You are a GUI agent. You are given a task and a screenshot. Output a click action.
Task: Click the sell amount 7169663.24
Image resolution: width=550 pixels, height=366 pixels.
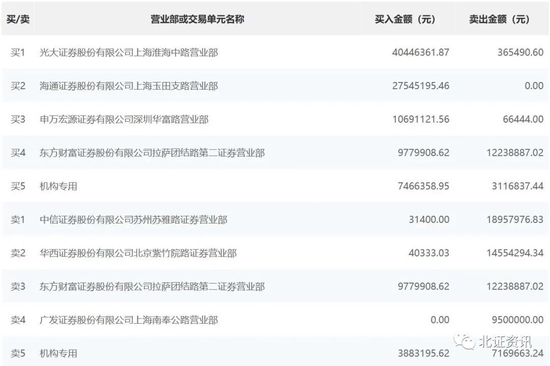point(518,353)
